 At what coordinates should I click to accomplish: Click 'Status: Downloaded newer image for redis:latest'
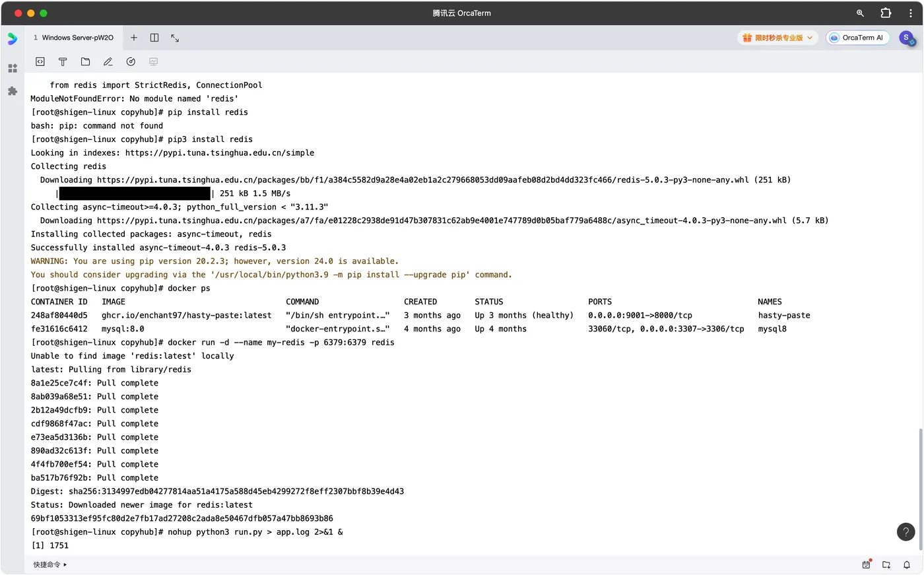coord(142,504)
